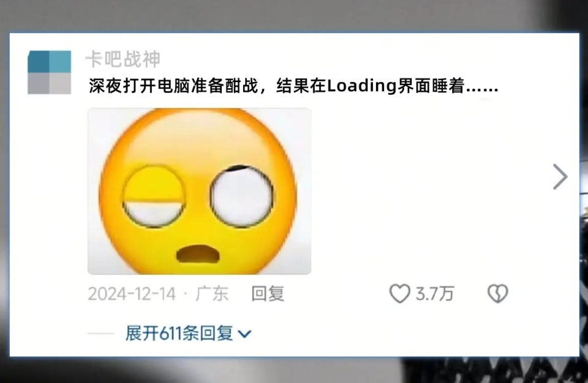Click the 3.7万 like count

[x=435, y=294]
